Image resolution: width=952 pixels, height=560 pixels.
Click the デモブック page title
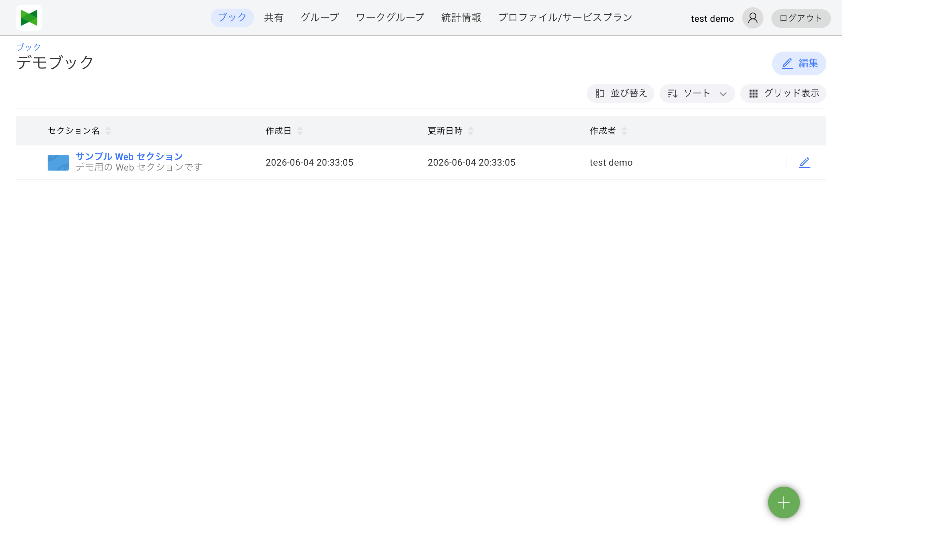point(55,62)
